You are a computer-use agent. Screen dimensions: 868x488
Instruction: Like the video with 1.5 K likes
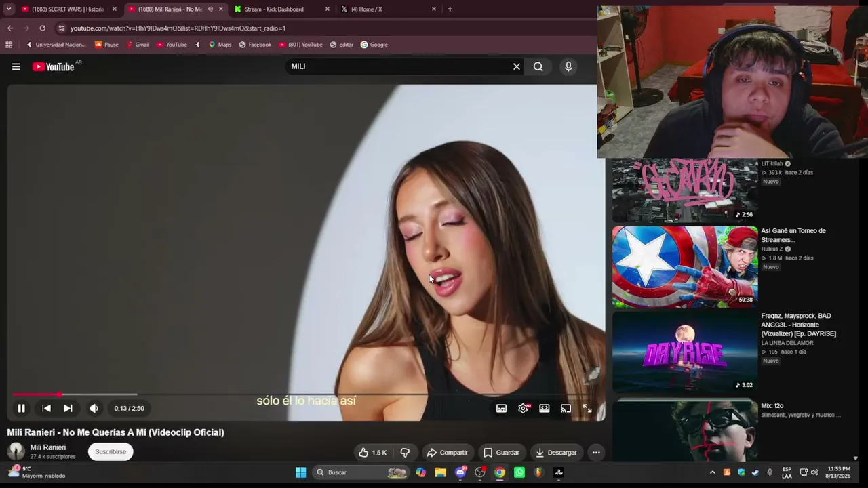pos(372,452)
